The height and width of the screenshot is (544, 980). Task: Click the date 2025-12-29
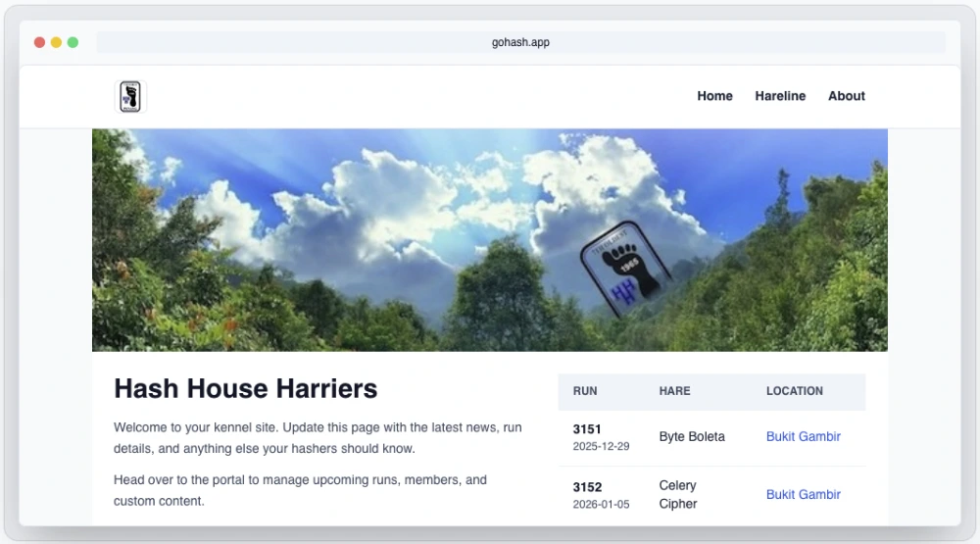(601, 446)
